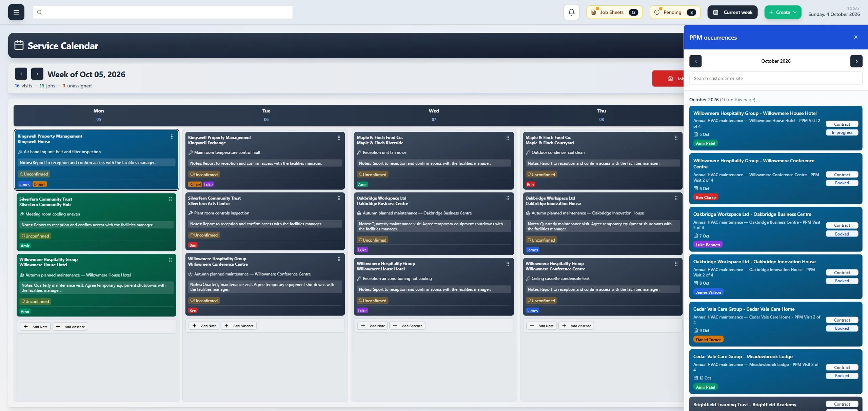Toggle Unconfirmed status on Kingswell Exchange
The height and width of the screenshot is (411, 868).
point(204,175)
